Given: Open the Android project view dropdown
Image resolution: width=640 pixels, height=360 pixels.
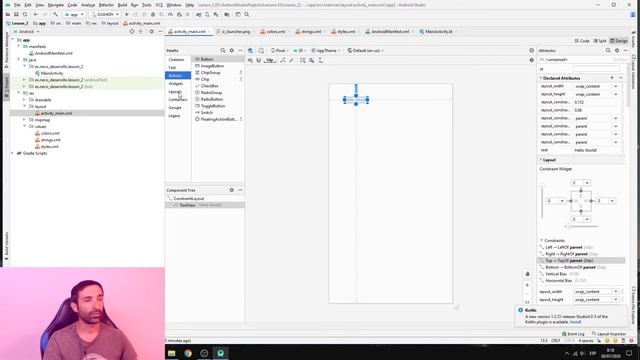Looking at the screenshot, I should pyautogui.click(x=27, y=31).
